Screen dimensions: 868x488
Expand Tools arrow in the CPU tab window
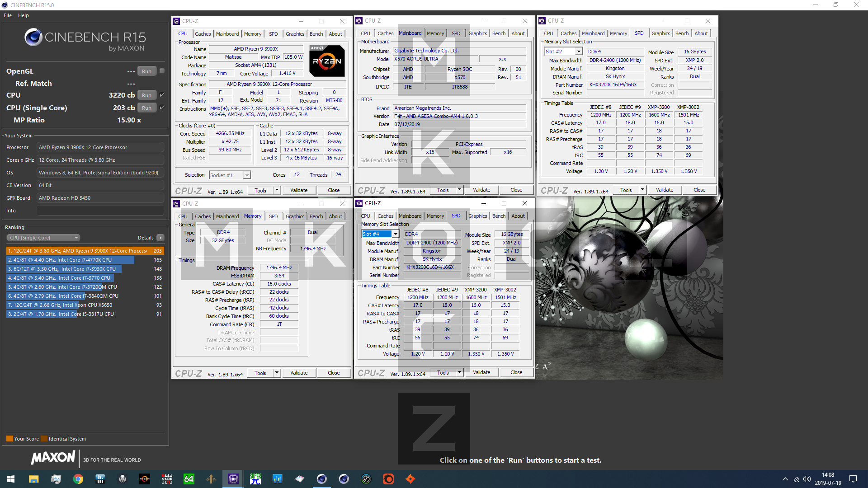[277, 190]
